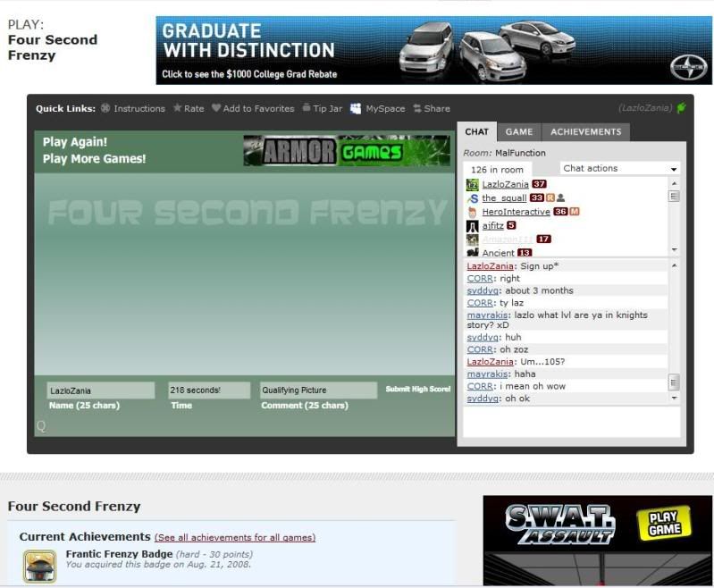Click the R badge beside the_squall
The image size is (714, 588).
pyautogui.click(x=550, y=197)
